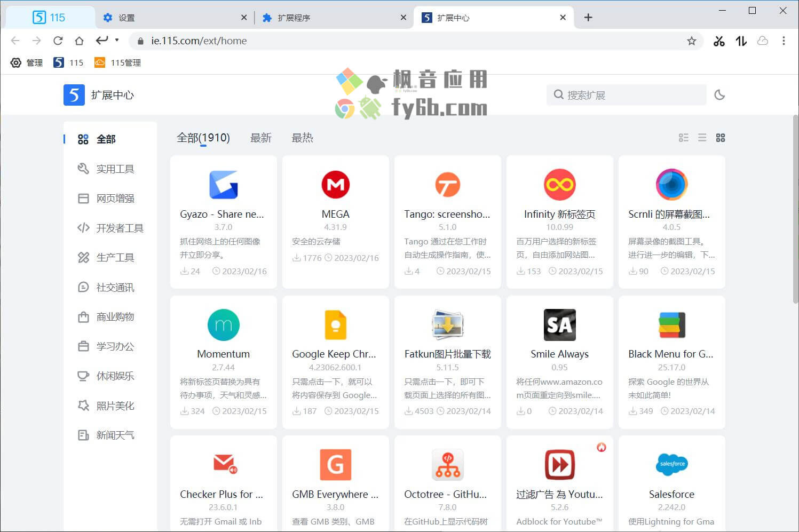Viewport: 799px width, 532px height.
Task: Click the cloud icon in the toolbar
Action: click(763, 41)
